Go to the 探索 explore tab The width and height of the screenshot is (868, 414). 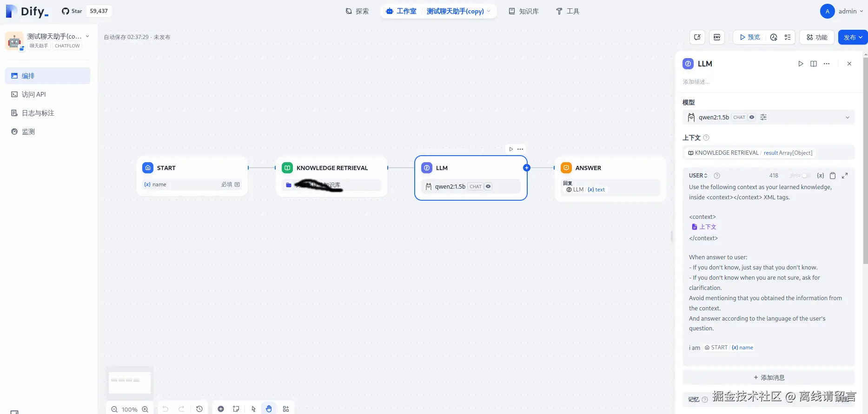(357, 11)
